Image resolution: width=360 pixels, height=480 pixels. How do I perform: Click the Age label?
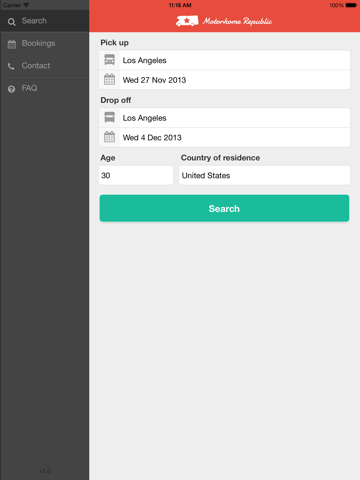coord(108,158)
